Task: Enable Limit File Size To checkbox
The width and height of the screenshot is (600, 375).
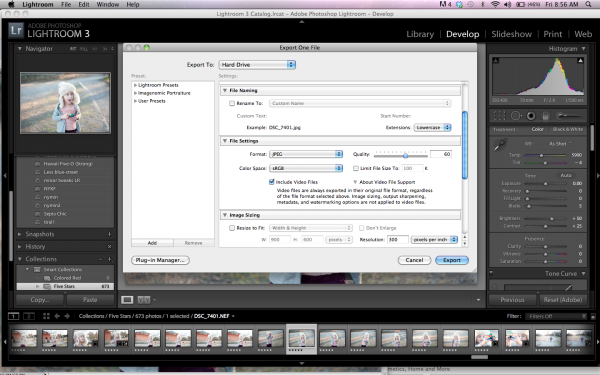Action: point(356,168)
